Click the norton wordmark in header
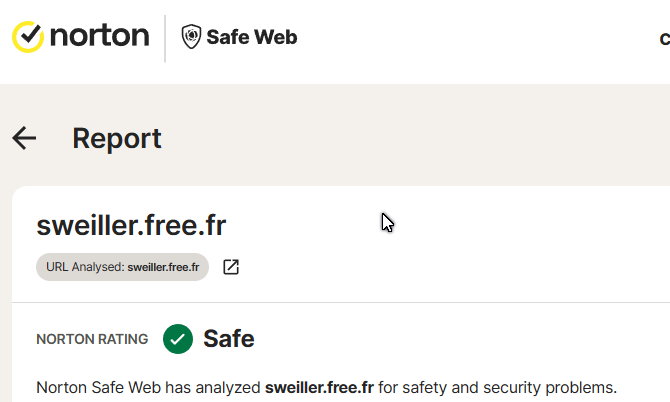This screenshot has width=670, height=402. 100,36
